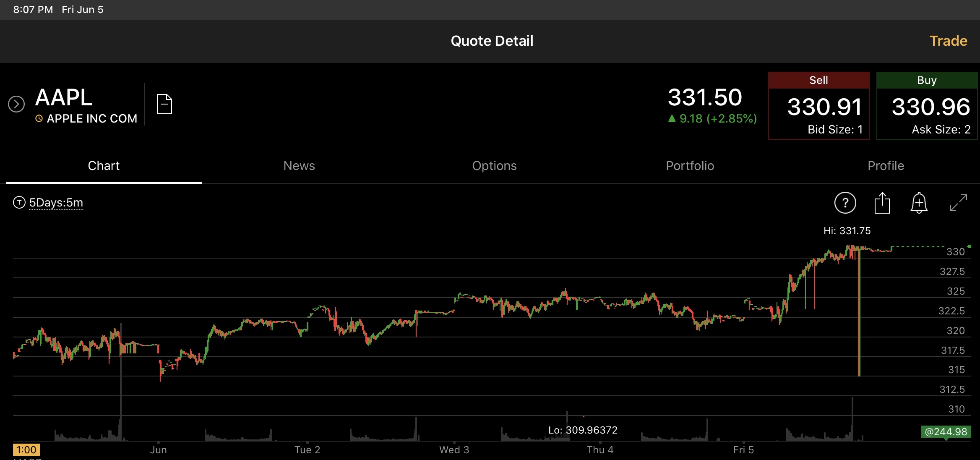Tap the Fri 5 date axis label
980x460 pixels.
[x=743, y=450]
